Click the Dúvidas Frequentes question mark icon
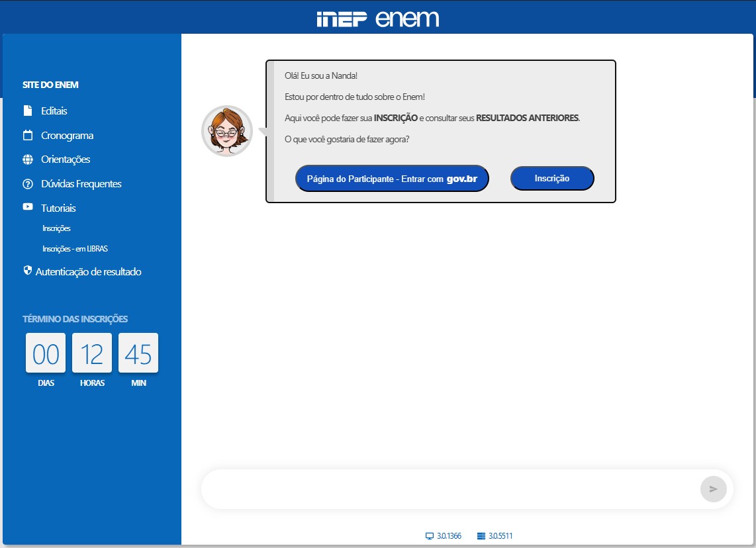Image resolution: width=756 pixels, height=548 pixels. (28, 184)
